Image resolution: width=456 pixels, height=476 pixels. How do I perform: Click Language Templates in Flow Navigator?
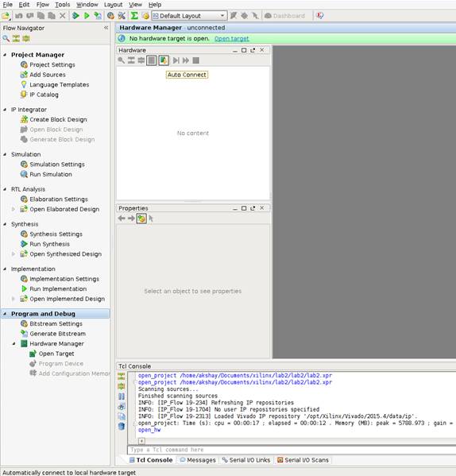[55, 85]
